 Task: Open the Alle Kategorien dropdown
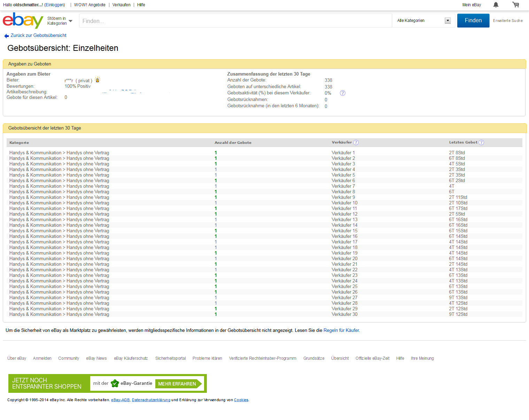(424, 21)
